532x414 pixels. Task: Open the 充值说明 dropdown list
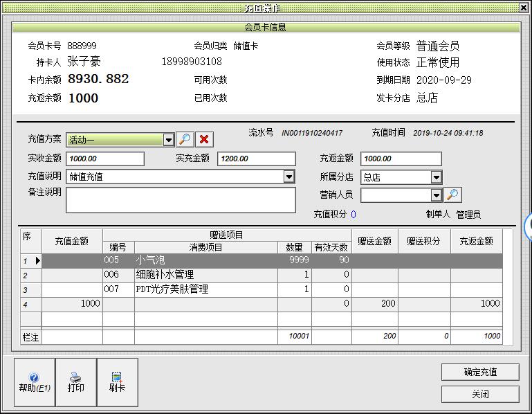pyautogui.click(x=289, y=177)
